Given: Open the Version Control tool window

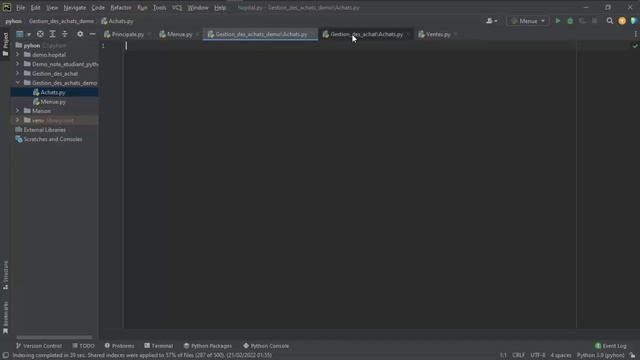Looking at the screenshot, I should (39, 346).
